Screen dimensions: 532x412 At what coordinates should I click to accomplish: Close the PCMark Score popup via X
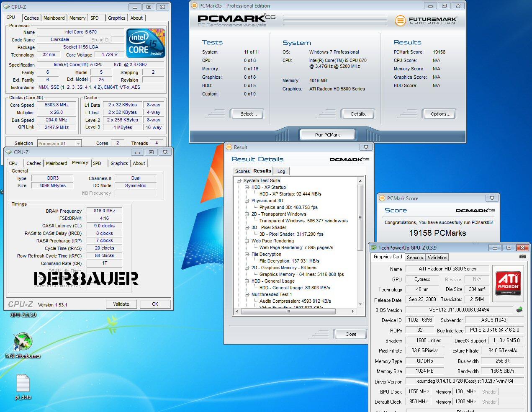pyautogui.click(x=492, y=198)
